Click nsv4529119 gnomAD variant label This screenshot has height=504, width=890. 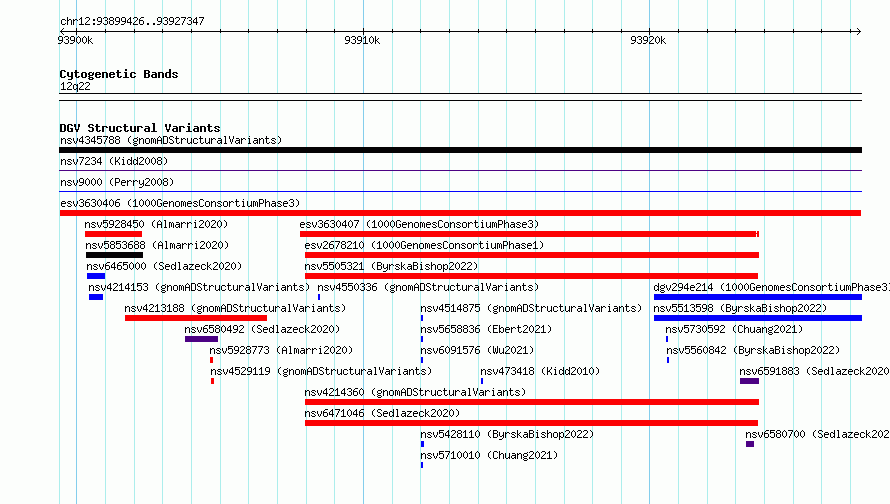click(321, 371)
